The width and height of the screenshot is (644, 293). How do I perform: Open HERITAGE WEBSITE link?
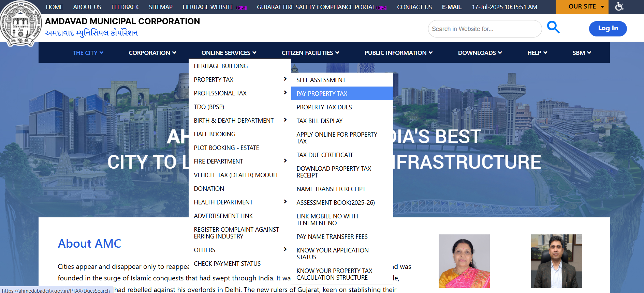pyautogui.click(x=208, y=7)
